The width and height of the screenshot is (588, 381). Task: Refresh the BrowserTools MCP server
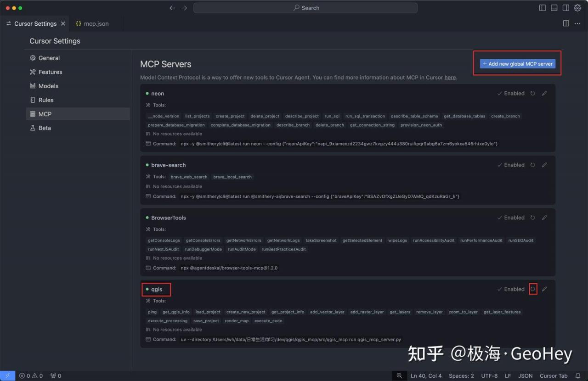533,218
